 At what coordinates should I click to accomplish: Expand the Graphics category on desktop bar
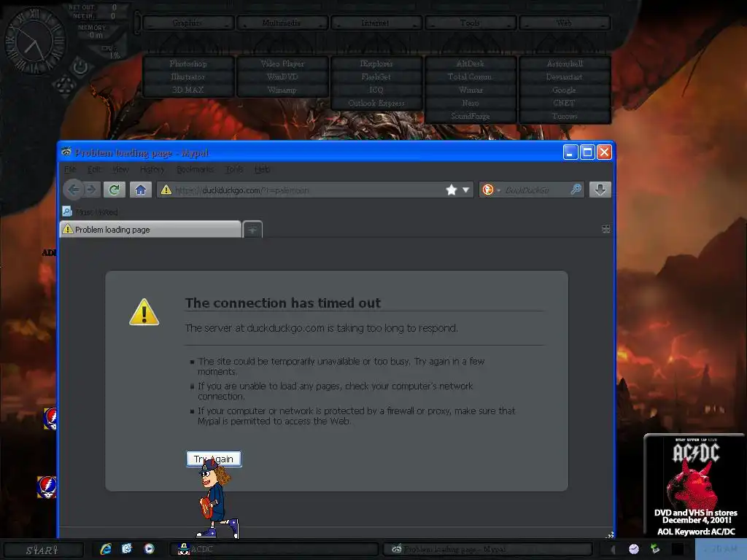[187, 23]
